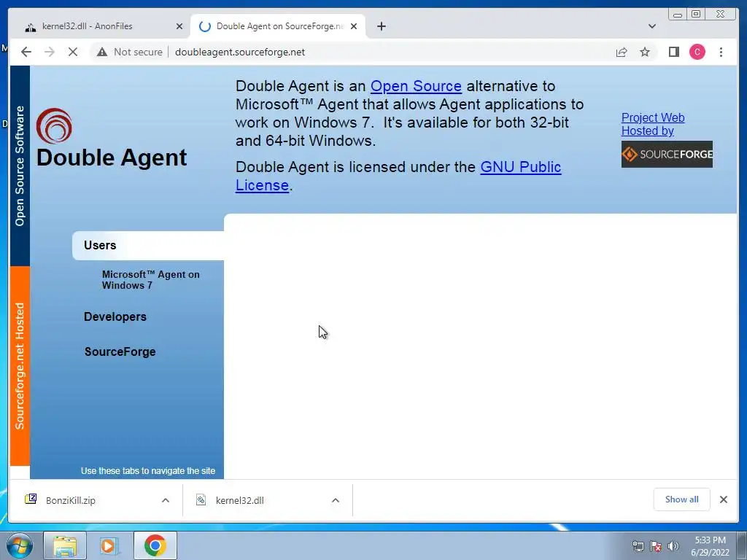This screenshot has height=560, width=747.
Task: Select the Double Agent on SourceForge tab
Action: (278, 26)
